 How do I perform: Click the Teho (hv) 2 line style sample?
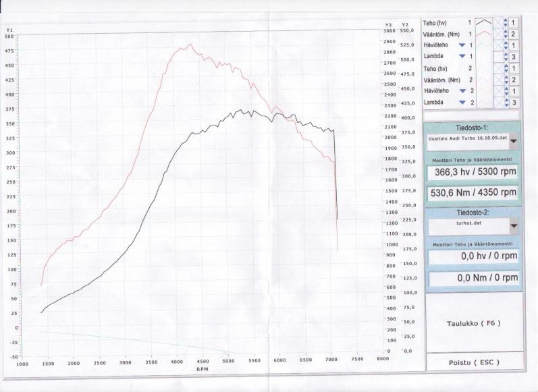point(483,69)
